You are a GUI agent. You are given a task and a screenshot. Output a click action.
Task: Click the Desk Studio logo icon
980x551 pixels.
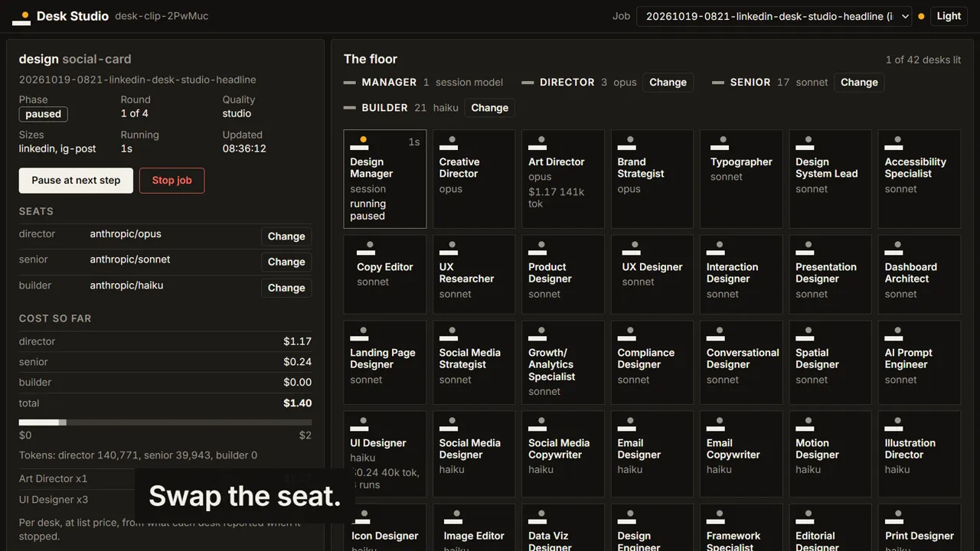[21, 17]
